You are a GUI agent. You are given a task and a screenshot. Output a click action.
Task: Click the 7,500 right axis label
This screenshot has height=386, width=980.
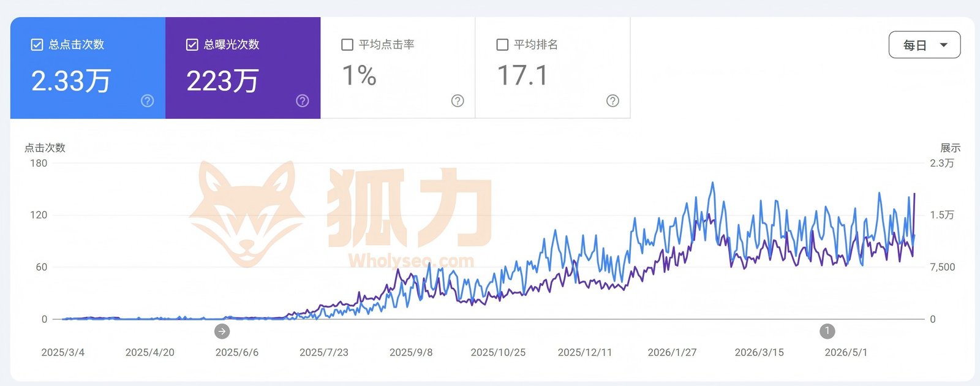[x=943, y=267]
